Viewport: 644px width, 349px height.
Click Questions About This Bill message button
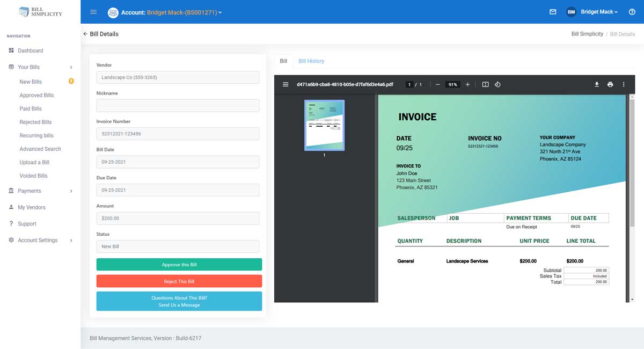click(x=179, y=301)
